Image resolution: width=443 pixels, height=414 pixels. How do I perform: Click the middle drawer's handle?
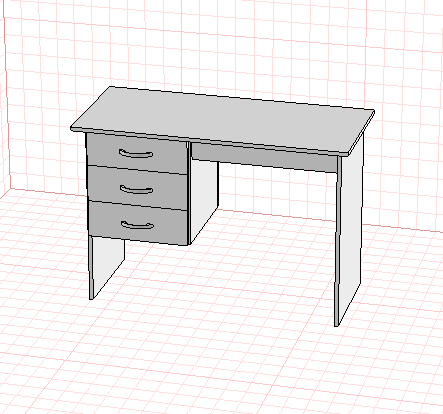137,190
